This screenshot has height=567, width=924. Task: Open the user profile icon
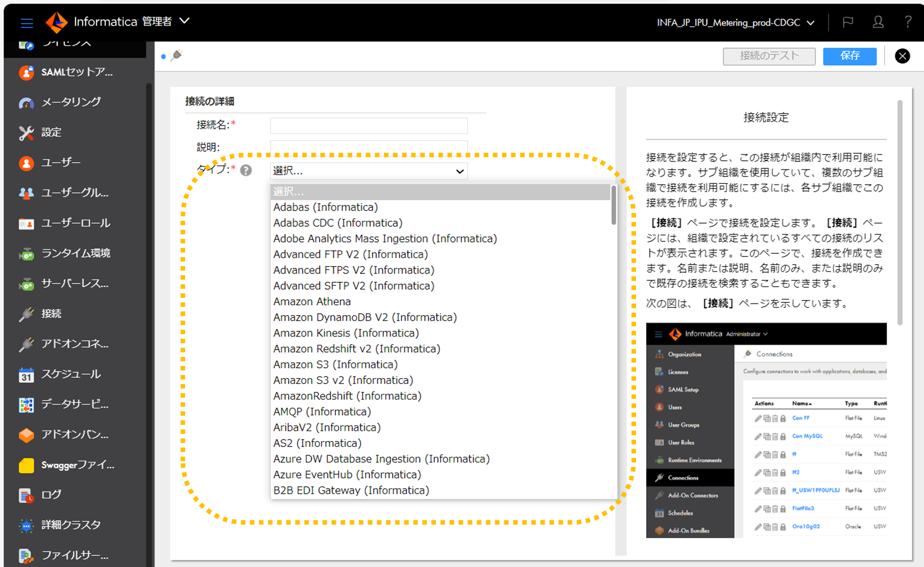[x=878, y=22]
